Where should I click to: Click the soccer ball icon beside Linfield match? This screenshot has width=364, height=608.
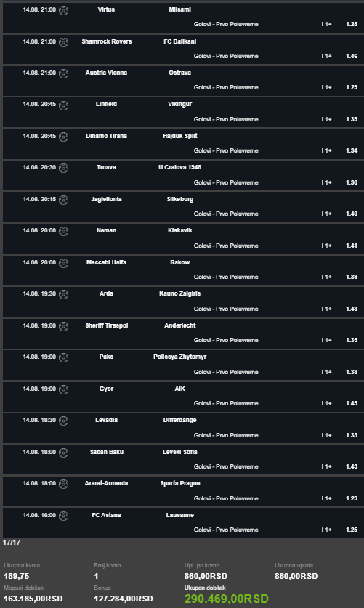click(x=64, y=105)
